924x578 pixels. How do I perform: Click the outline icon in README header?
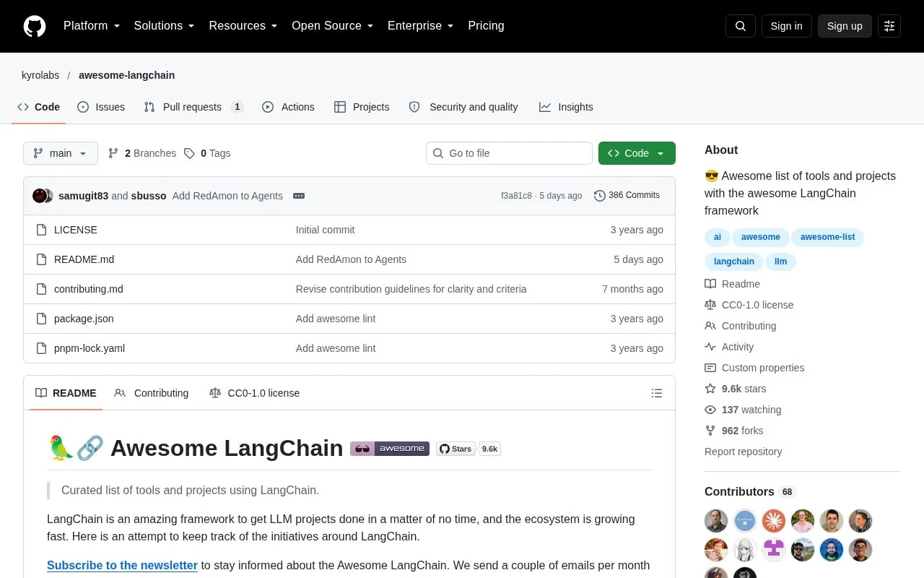coord(657,393)
